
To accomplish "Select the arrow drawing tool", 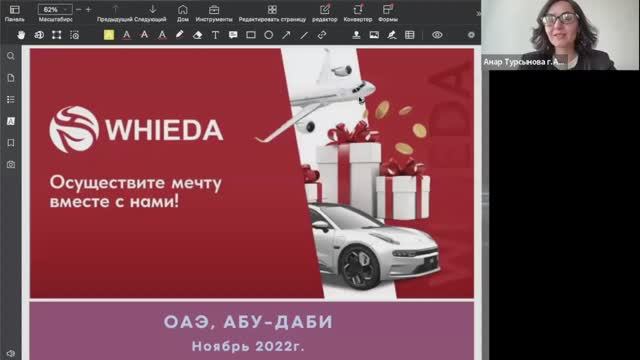I will pos(286,35).
